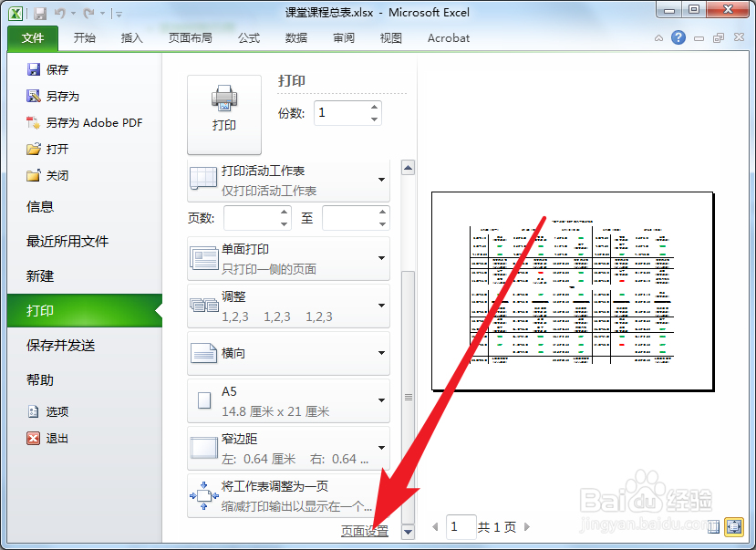The height and width of the screenshot is (550, 756).
Task: Click Save (保存) in the File menu
Action: (47, 70)
